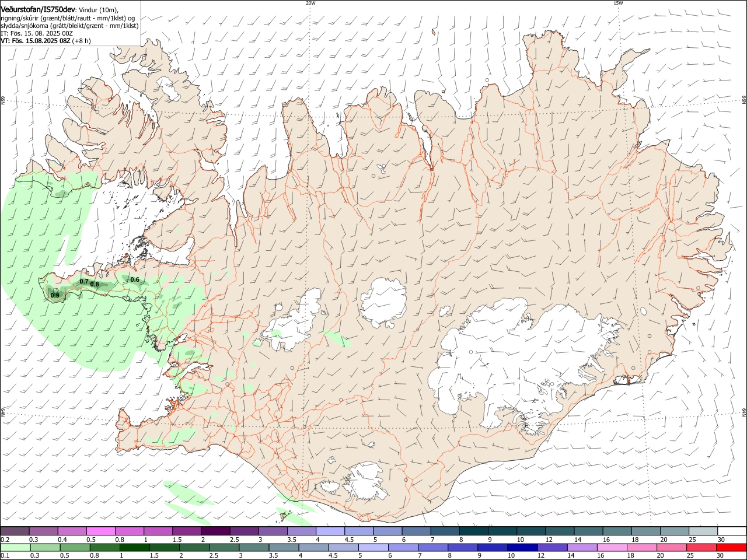
Task: Pick the snow legend swatch labelled 1.5
Action: [187, 531]
